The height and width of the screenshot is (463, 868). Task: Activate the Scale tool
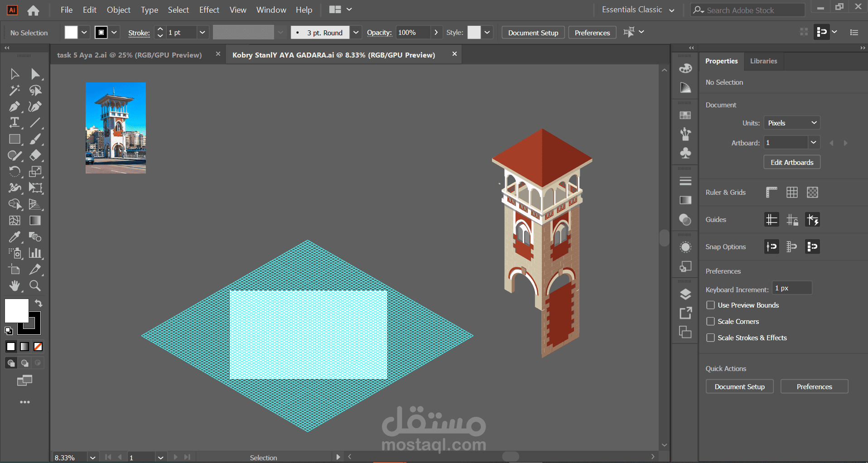(x=35, y=172)
